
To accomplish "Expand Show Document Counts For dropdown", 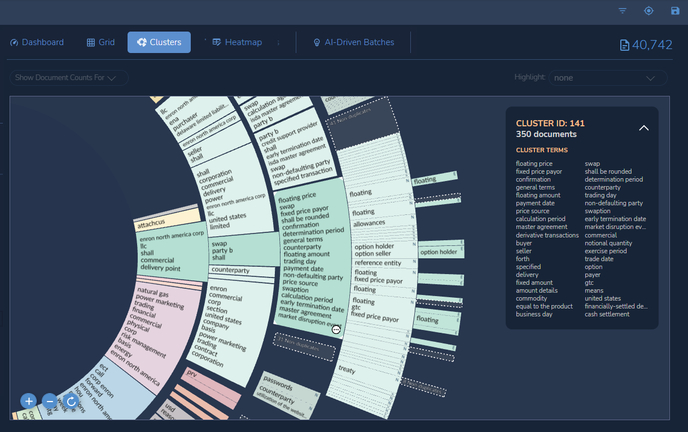I will point(69,78).
